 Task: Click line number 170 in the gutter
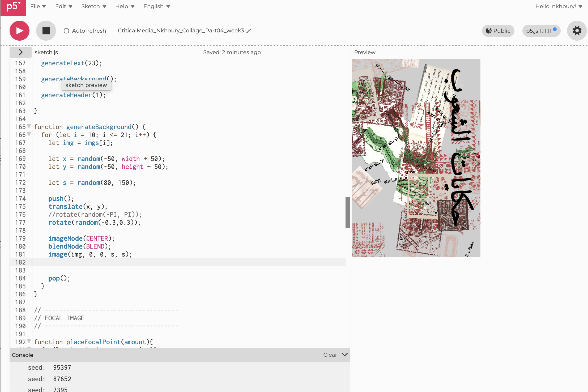coord(20,167)
